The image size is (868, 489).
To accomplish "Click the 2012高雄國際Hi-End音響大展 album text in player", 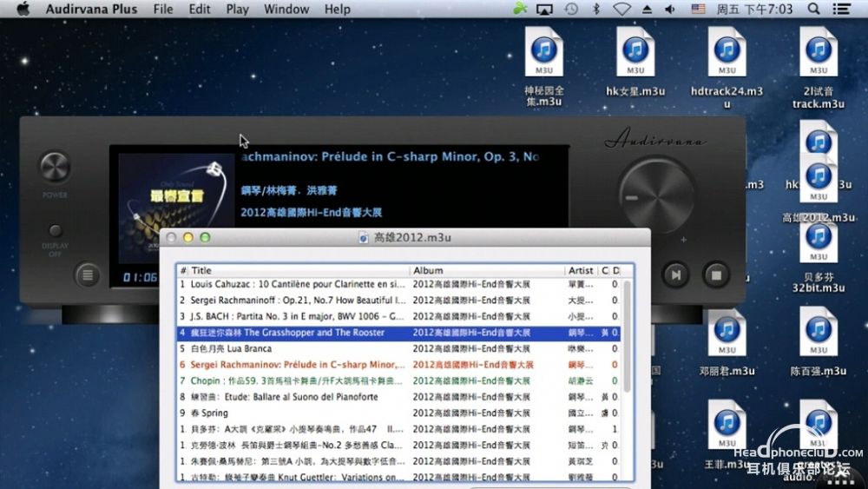I will pyautogui.click(x=311, y=212).
